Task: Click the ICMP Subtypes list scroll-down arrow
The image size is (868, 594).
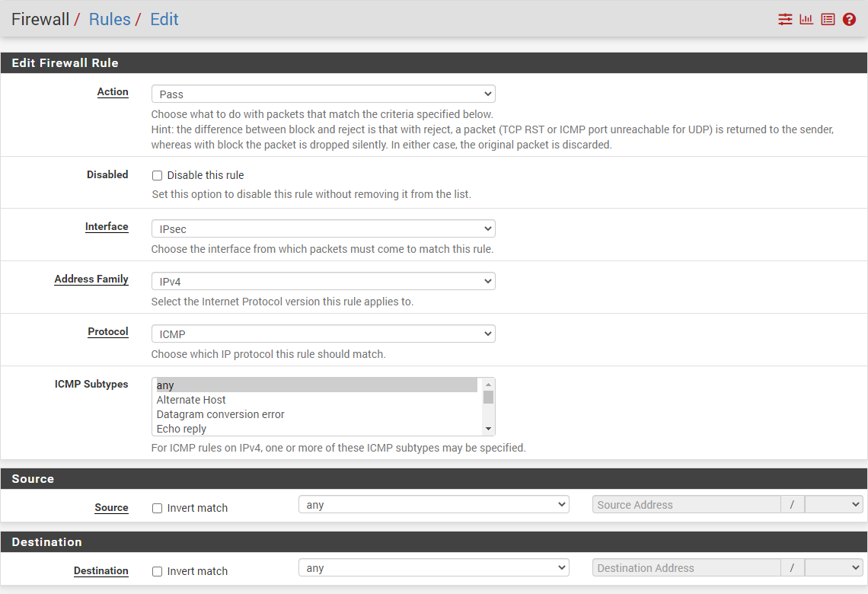Action: 488,429
